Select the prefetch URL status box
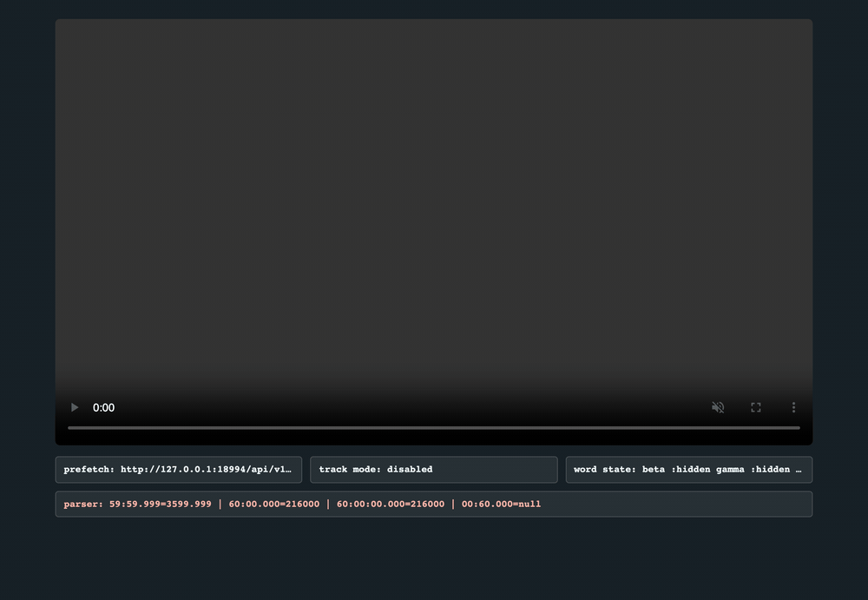 179,470
